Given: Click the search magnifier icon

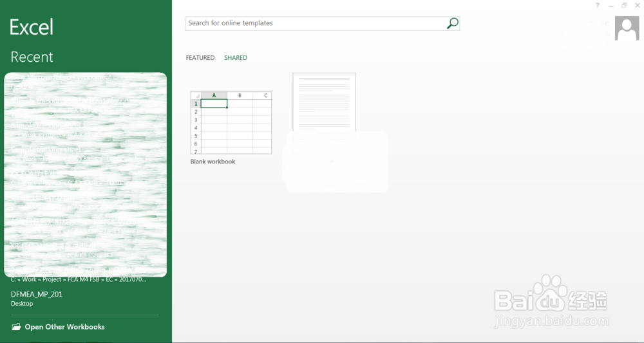Looking at the screenshot, I should [452, 23].
